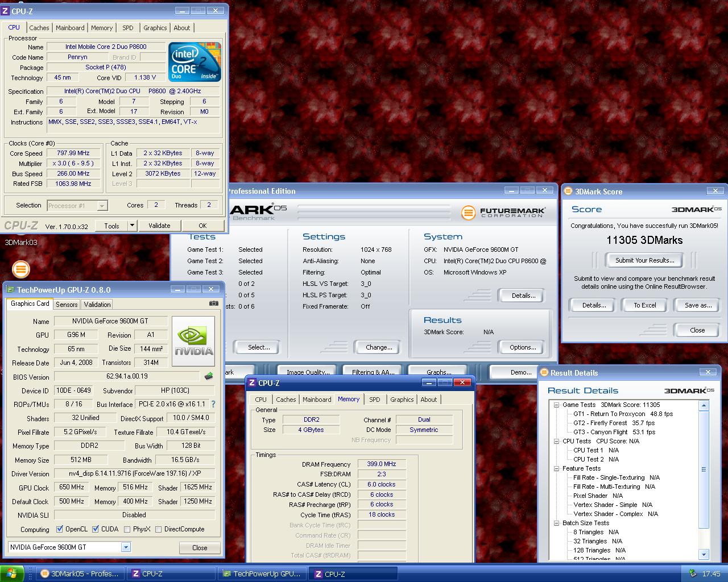Click OK button in CPU-Z
The height and width of the screenshot is (582, 728).
click(x=202, y=226)
